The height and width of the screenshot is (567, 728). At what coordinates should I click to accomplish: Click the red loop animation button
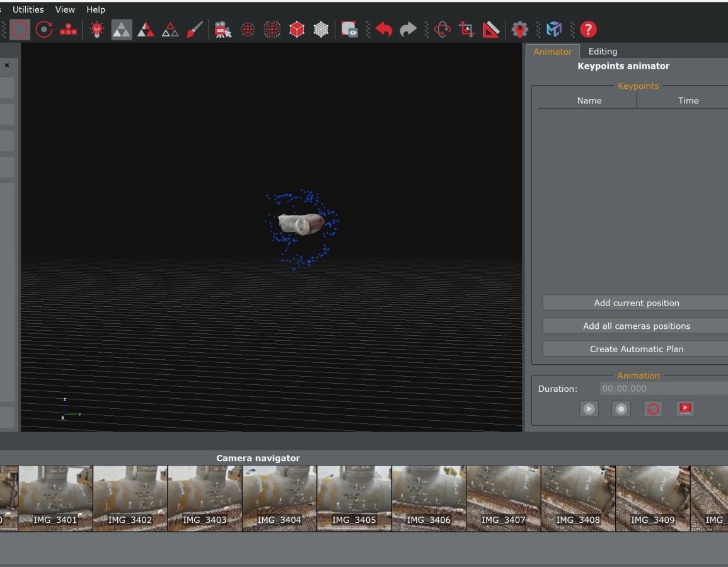tap(653, 409)
